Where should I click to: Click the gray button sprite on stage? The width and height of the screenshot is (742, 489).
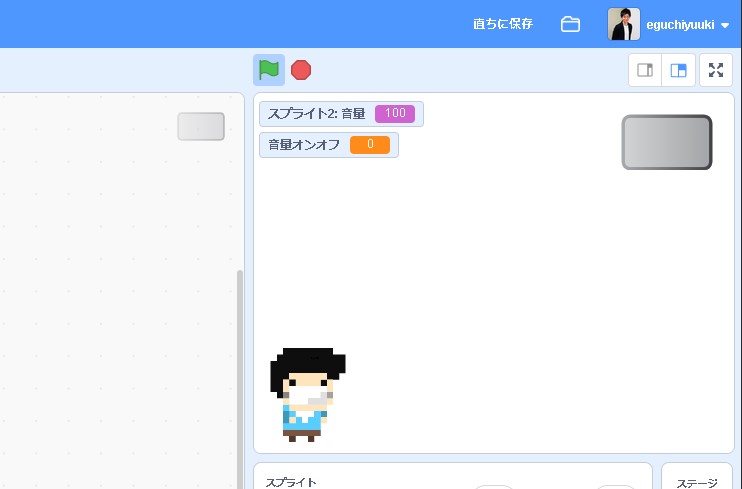tap(666, 142)
